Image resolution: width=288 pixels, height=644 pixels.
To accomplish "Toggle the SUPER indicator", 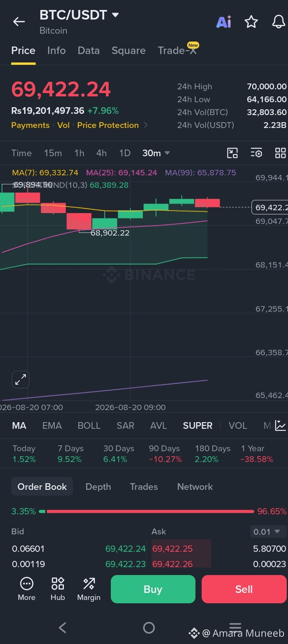I will pyautogui.click(x=198, y=425).
